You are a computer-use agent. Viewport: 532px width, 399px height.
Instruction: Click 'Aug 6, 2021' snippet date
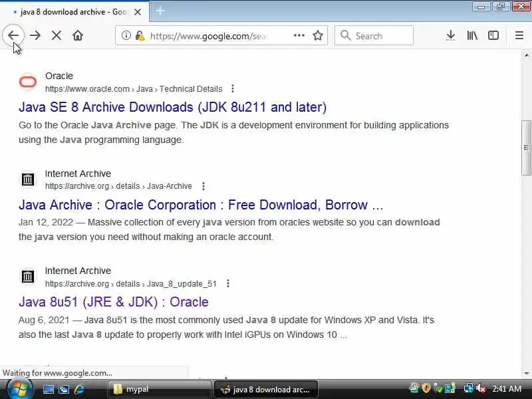(44, 320)
